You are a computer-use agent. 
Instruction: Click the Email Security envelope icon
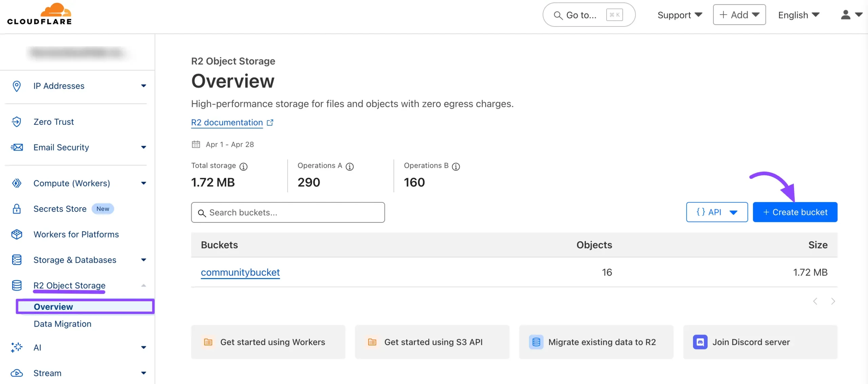tap(17, 147)
